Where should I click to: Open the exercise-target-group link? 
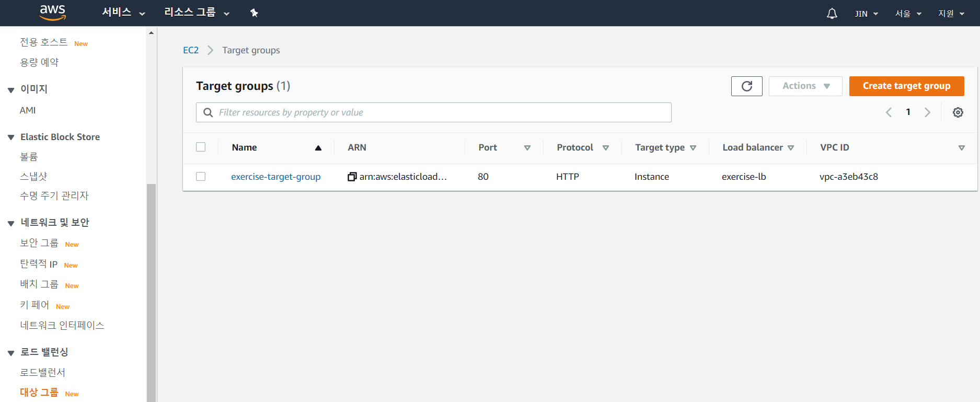pyautogui.click(x=275, y=177)
